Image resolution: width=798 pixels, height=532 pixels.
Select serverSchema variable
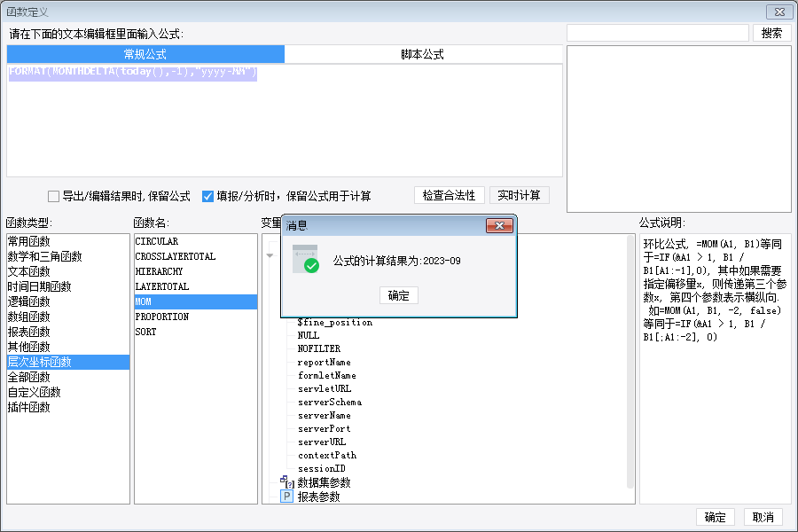pyautogui.click(x=330, y=403)
